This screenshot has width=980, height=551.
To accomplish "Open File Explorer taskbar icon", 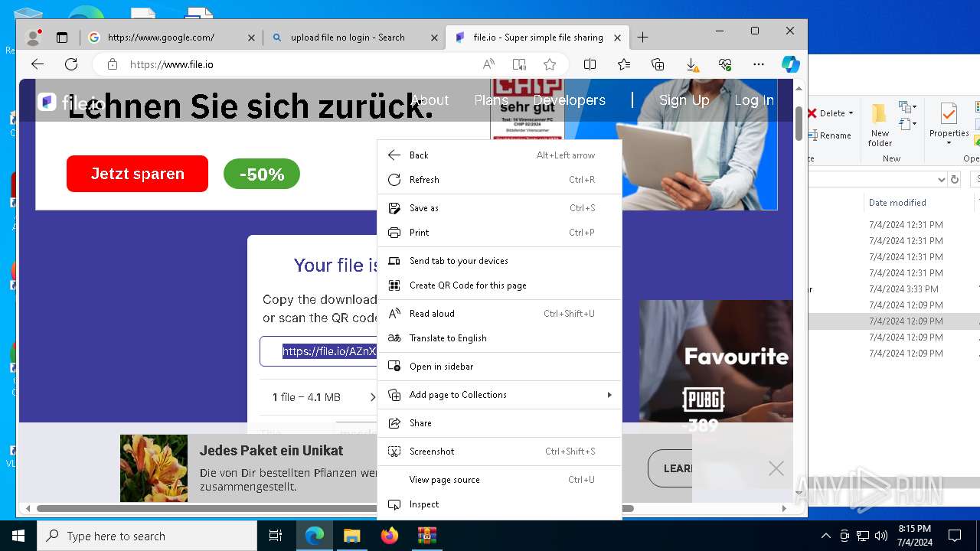I will (352, 536).
